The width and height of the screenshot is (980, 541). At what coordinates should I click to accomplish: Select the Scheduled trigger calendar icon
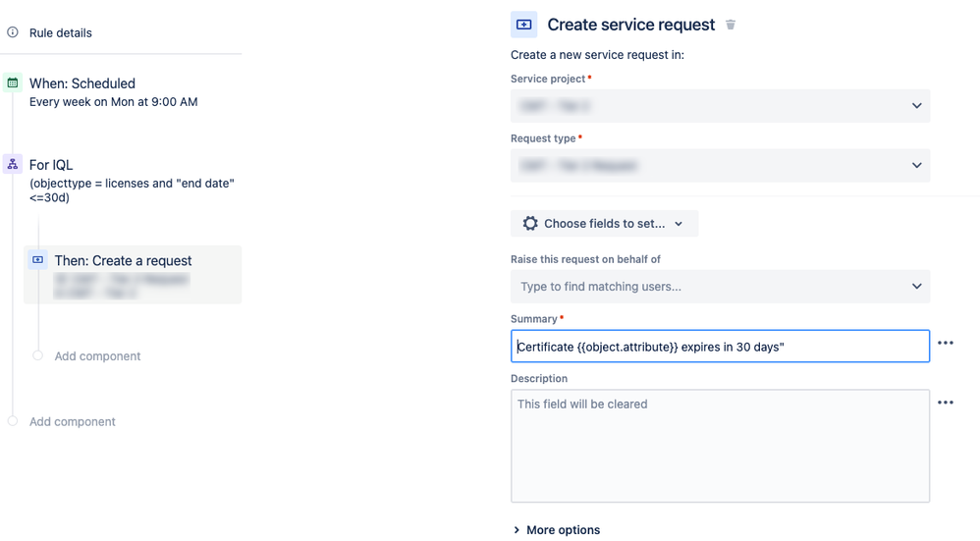(13, 83)
